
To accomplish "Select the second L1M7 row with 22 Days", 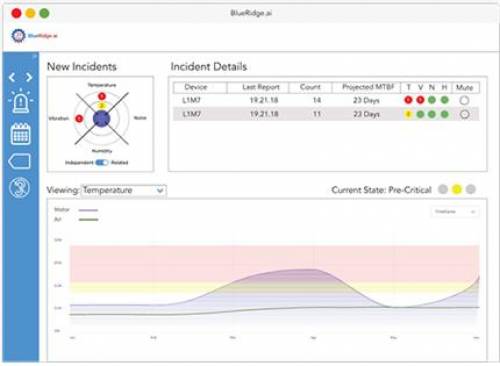I will [326, 114].
